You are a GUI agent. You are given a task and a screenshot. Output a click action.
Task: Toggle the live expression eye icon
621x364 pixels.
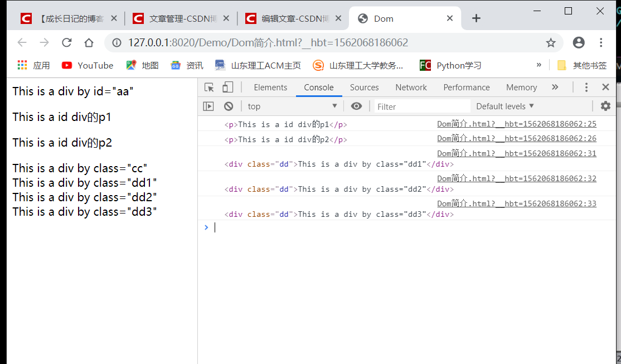click(x=356, y=106)
